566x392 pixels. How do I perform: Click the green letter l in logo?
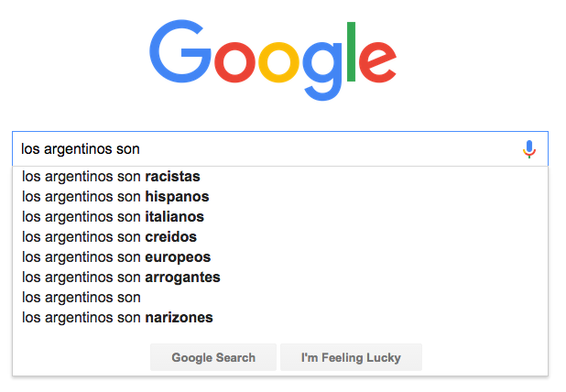351,51
